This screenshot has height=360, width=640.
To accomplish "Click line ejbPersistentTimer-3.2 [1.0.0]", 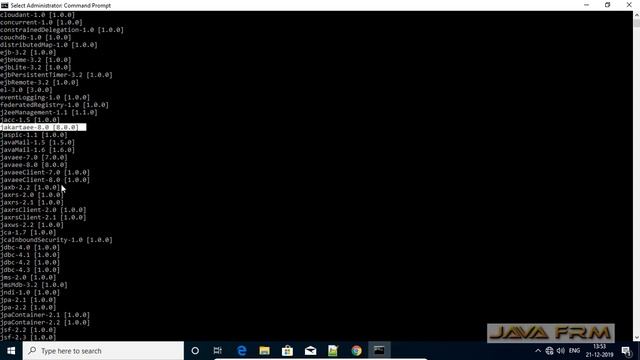I will (56, 75).
